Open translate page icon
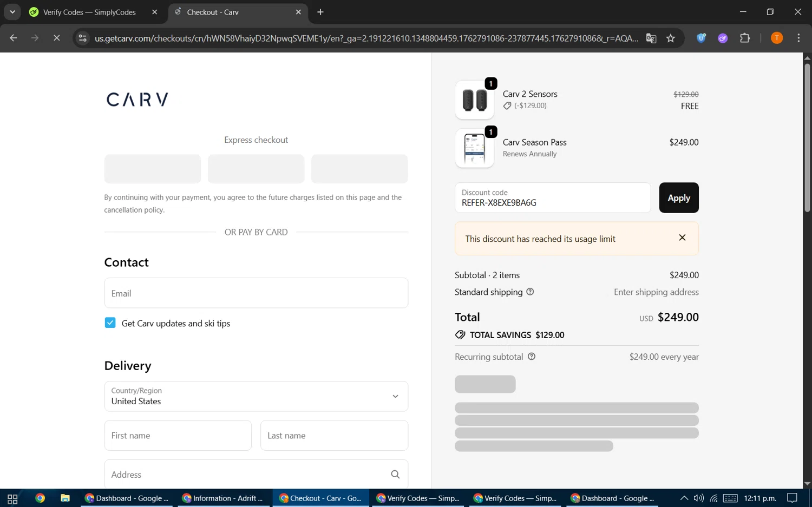 [x=651, y=38]
